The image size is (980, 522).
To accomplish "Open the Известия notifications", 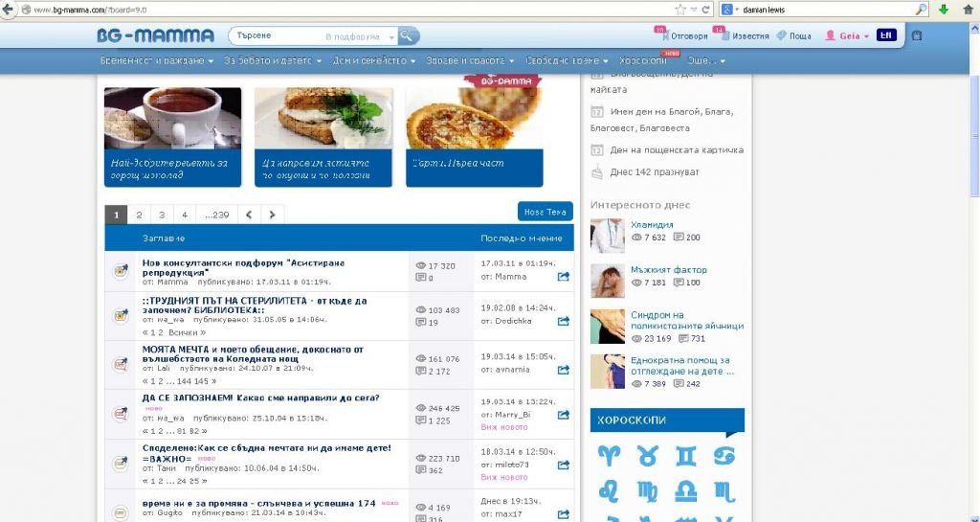I will tap(744, 36).
